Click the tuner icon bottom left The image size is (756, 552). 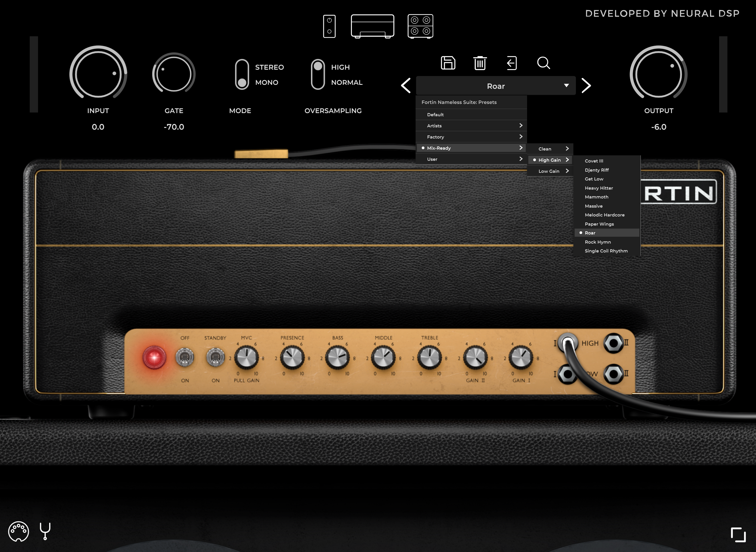(46, 531)
